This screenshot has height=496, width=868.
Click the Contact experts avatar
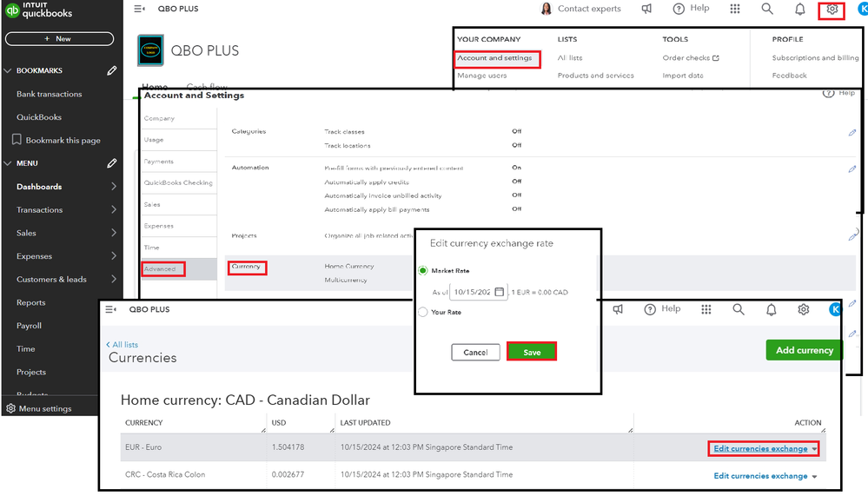[547, 9]
